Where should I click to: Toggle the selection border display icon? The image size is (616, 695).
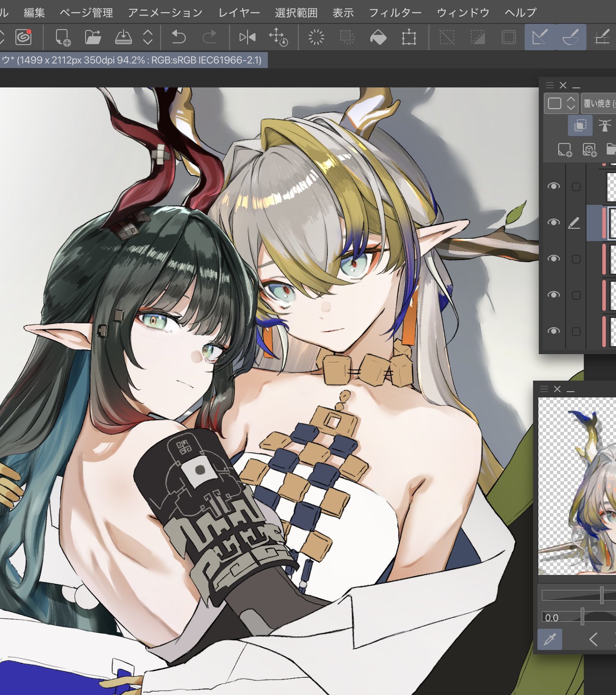coord(509,37)
